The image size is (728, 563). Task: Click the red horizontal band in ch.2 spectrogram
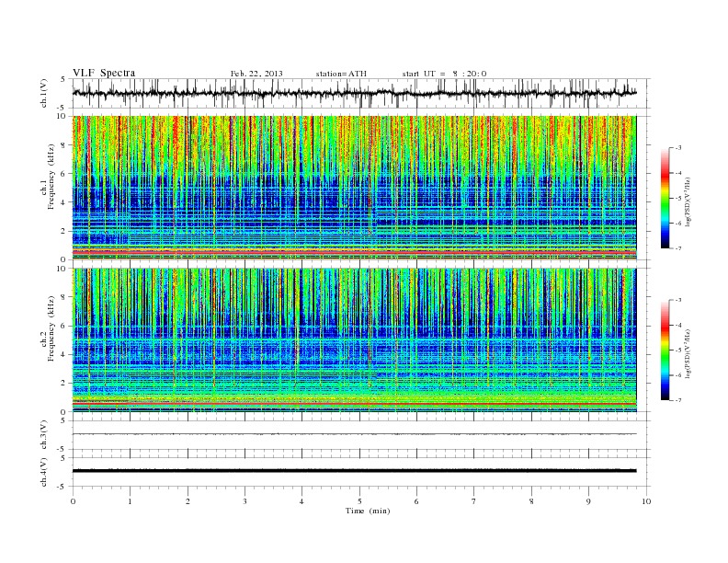[354, 404]
